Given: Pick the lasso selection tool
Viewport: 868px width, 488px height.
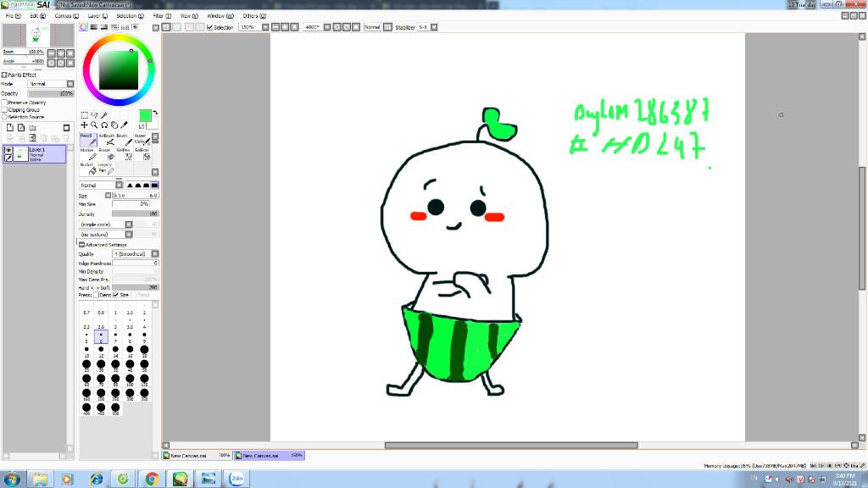Looking at the screenshot, I should click(x=94, y=115).
